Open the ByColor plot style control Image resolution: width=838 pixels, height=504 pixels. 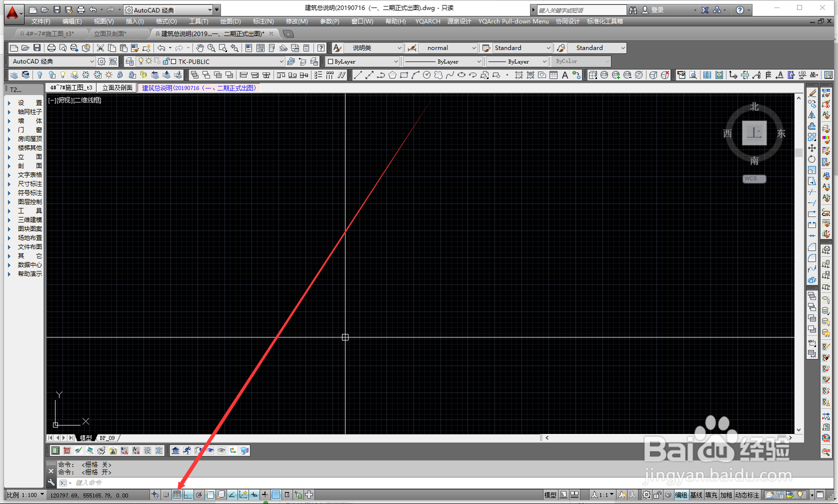click(582, 61)
